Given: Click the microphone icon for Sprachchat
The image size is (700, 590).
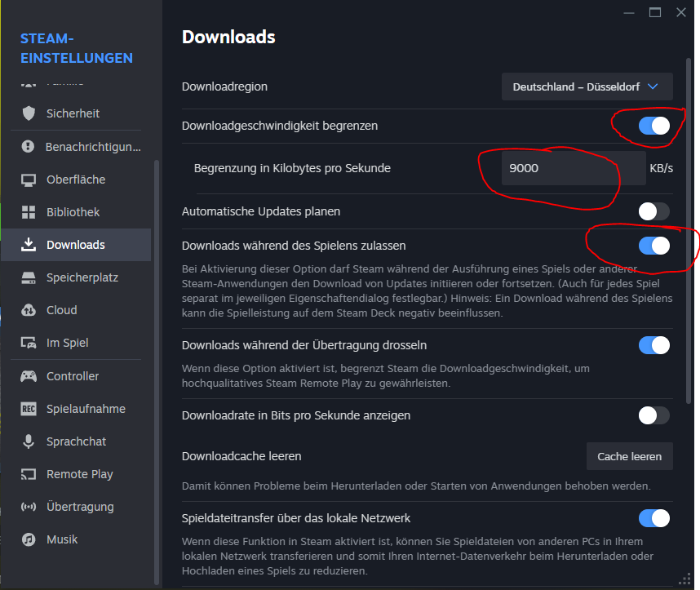Looking at the screenshot, I should [x=29, y=441].
